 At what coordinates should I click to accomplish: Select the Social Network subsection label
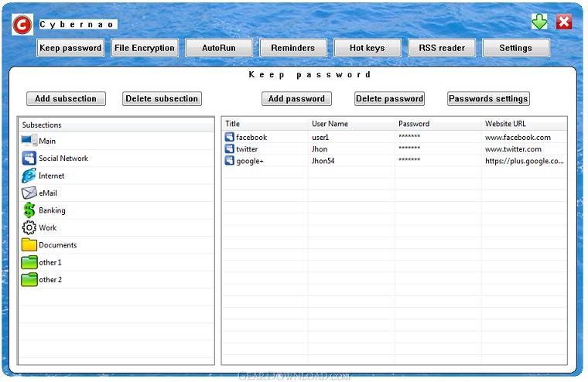tap(63, 159)
